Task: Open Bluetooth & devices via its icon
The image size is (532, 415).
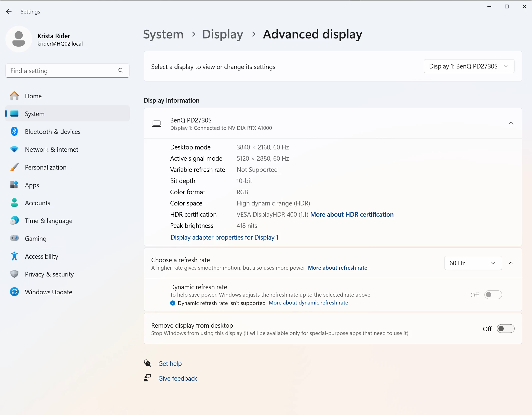Action: click(14, 132)
